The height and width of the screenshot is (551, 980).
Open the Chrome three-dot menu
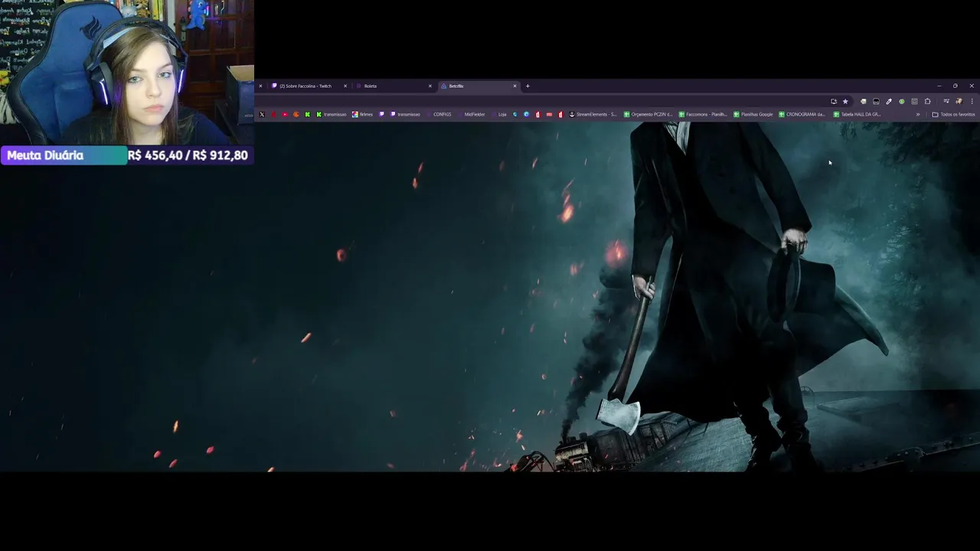tap(972, 101)
